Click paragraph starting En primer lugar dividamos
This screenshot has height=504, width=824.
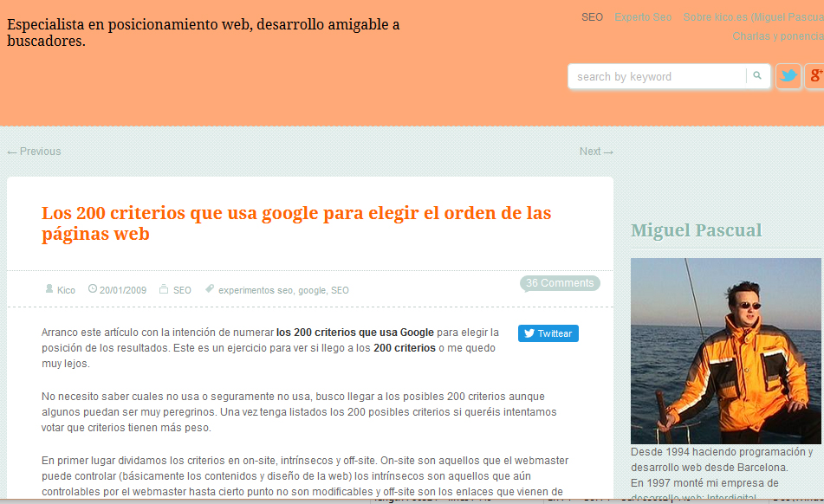click(x=305, y=476)
